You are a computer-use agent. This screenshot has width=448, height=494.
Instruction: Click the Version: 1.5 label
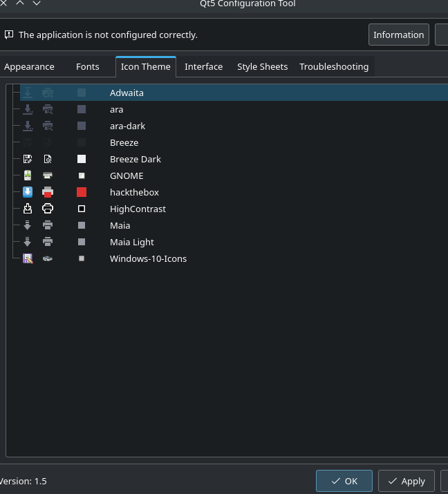pyautogui.click(x=24, y=481)
